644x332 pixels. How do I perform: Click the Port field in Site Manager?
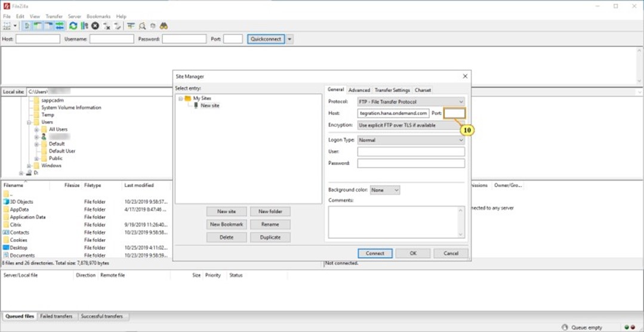pos(454,113)
